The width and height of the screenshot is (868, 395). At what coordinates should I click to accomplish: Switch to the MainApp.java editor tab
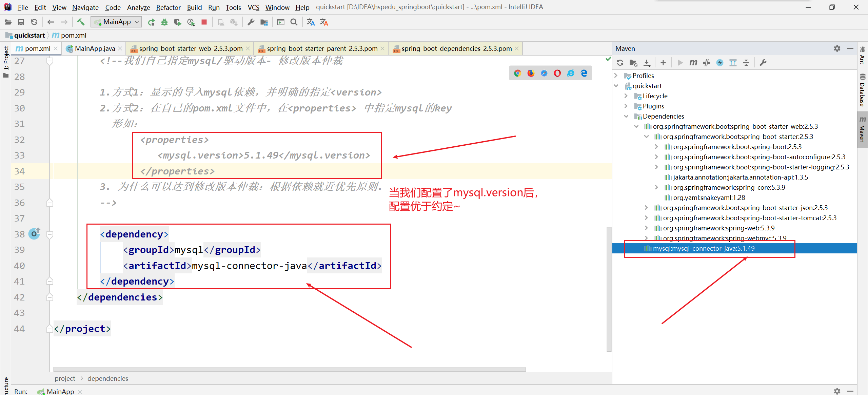[x=95, y=48]
